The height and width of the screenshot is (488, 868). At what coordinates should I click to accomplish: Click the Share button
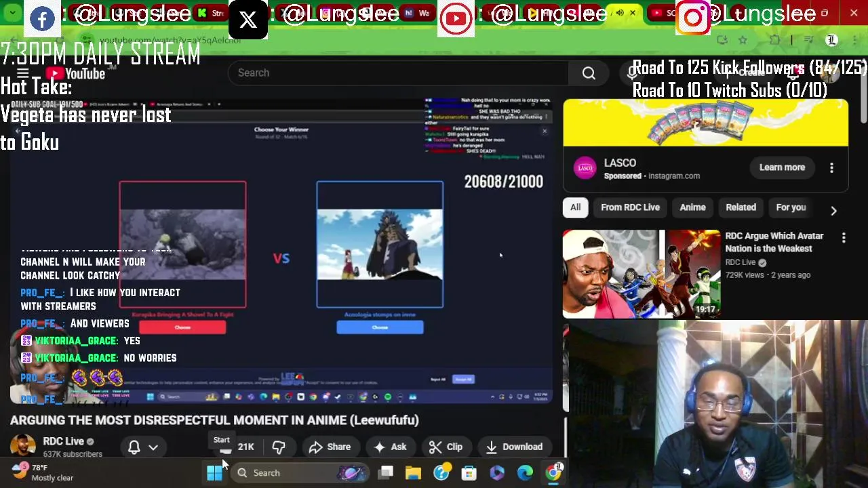coord(330,447)
